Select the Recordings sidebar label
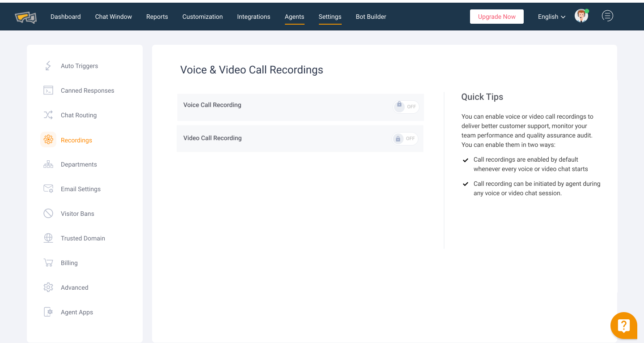The width and height of the screenshot is (644, 343). pos(76,140)
